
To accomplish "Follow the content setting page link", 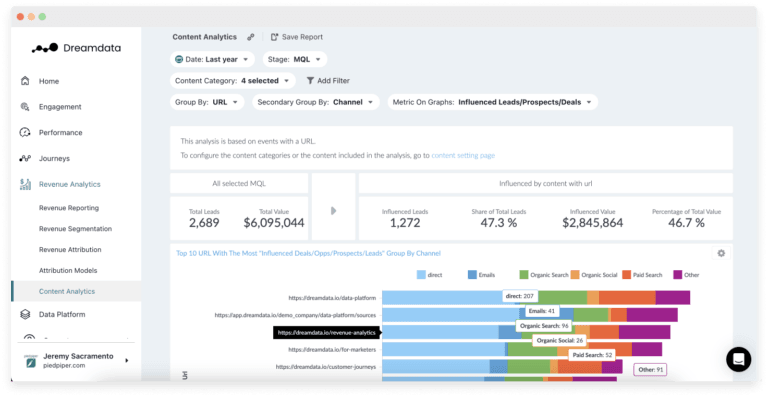I will (x=463, y=155).
